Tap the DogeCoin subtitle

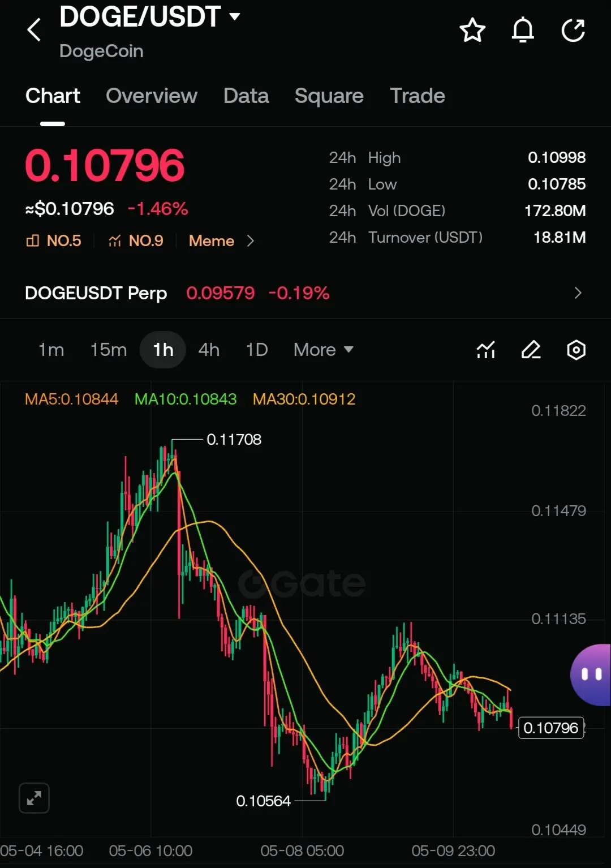tap(101, 51)
